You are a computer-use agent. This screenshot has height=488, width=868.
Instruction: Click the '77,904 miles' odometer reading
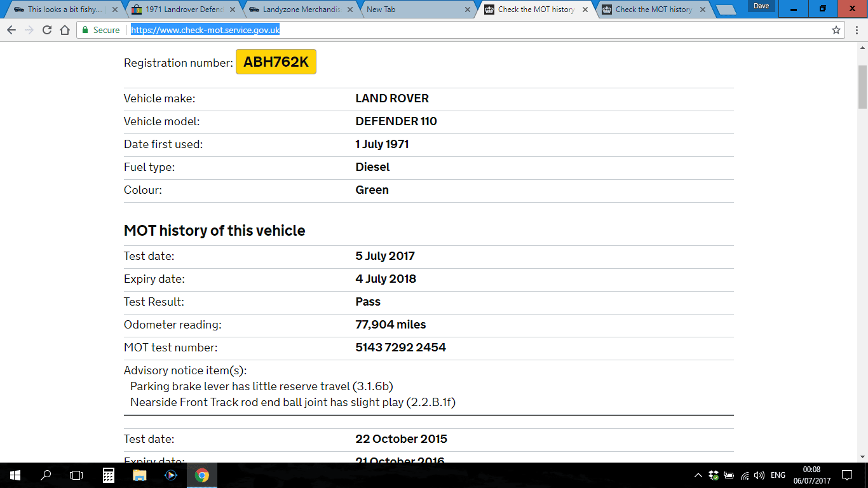click(391, 325)
